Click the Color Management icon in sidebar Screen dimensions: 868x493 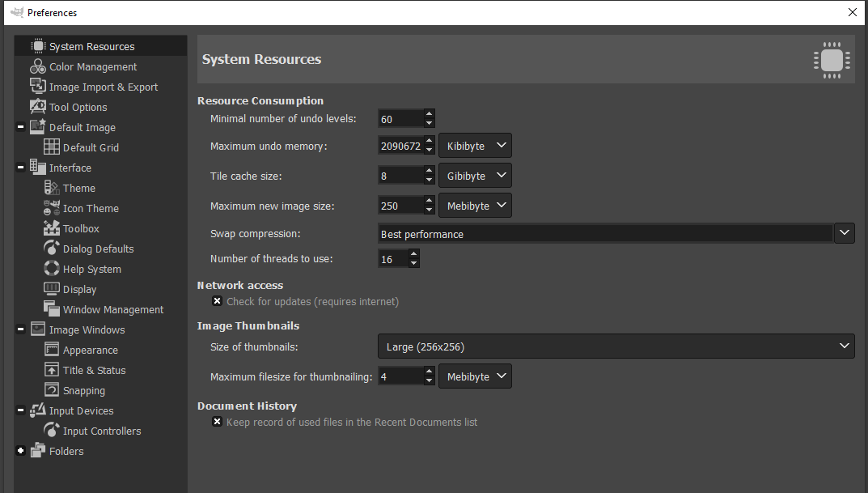click(x=37, y=66)
